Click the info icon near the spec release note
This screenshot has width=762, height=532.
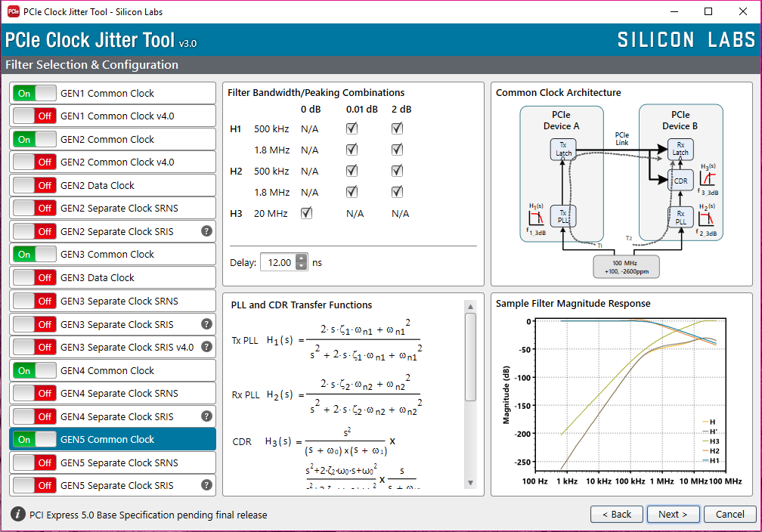click(x=17, y=515)
